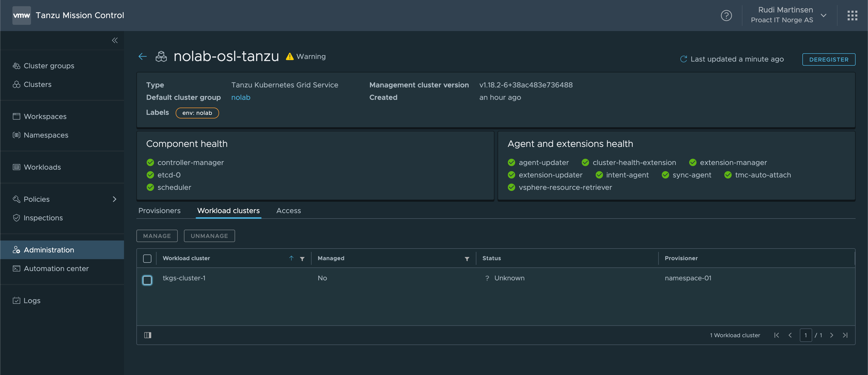This screenshot has width=868, height=375.
Task: Click the Policies sidebar icon
Action: [17, 199]
